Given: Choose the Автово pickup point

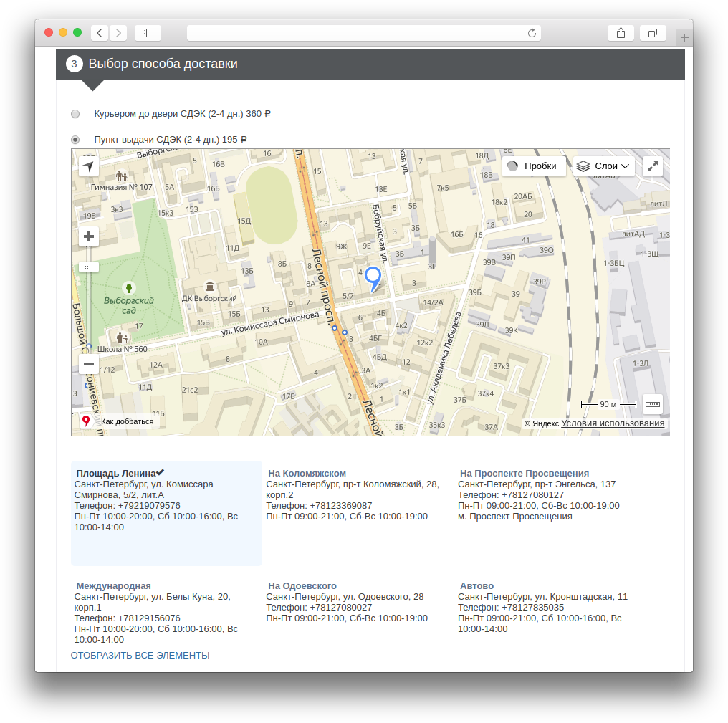Looking at the screenshot, I should point(476,586).
